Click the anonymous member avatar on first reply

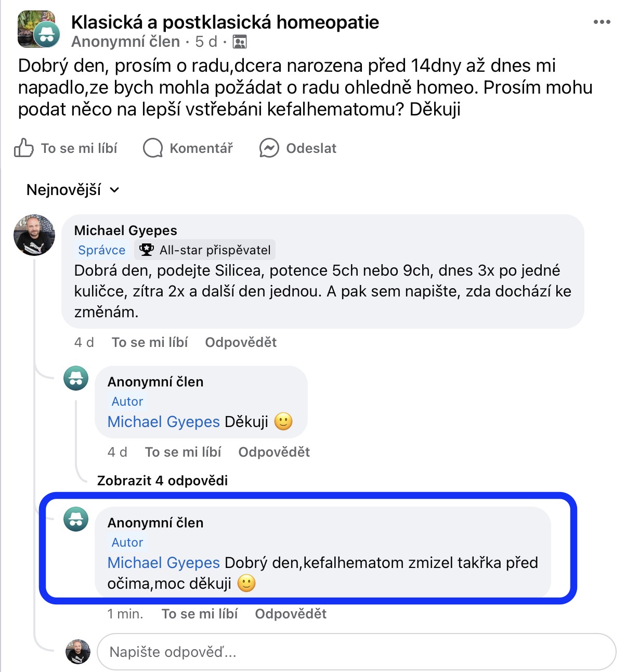tap(76, 378)
